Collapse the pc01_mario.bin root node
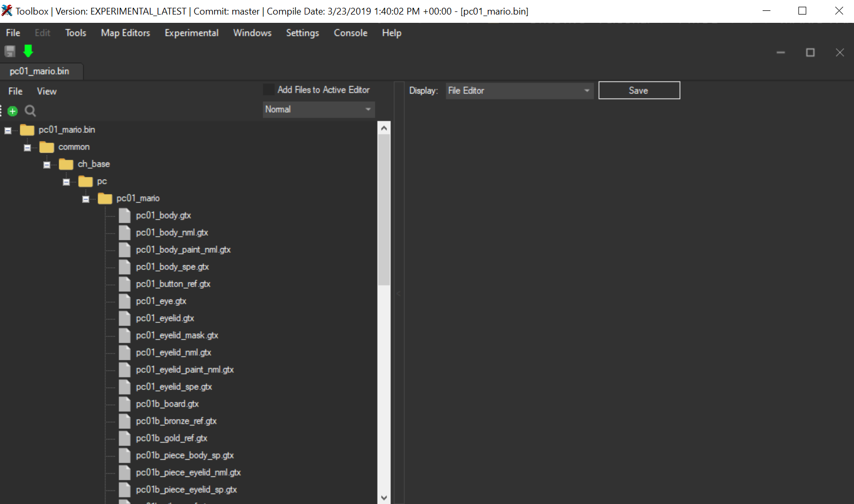854x504 pixels. pyautogui.click(x=8, y=130)
